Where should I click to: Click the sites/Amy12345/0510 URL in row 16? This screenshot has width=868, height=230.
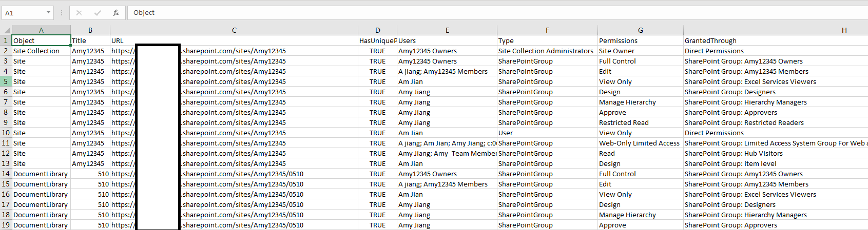(x=234, y=194)
